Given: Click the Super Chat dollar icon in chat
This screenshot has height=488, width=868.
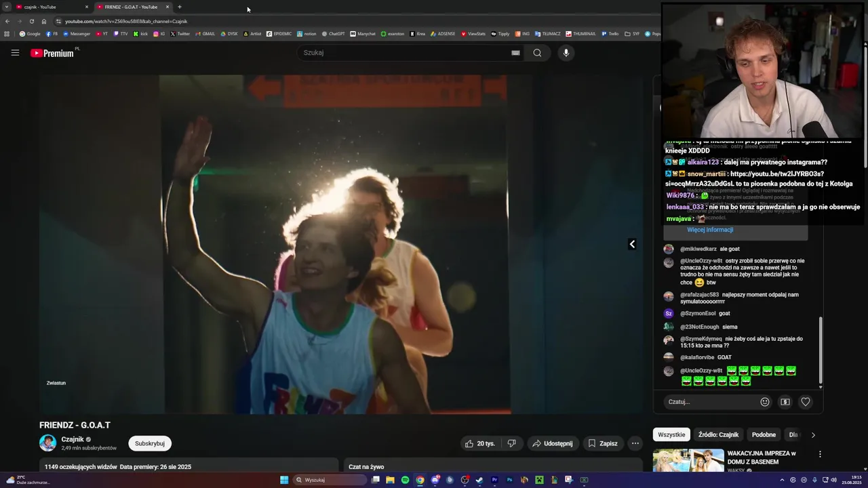Looking at the screenshot, I should point(785,402).
